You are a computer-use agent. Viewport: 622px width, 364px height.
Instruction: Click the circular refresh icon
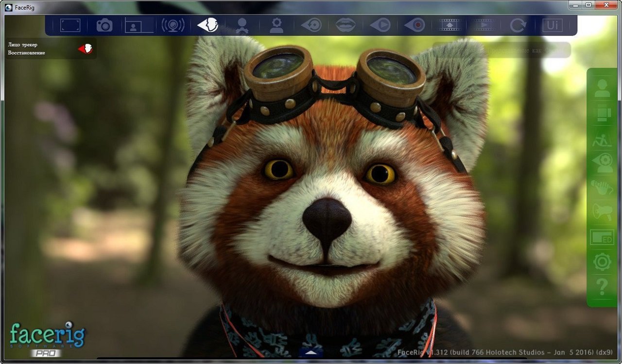click(x=518, y=25)
